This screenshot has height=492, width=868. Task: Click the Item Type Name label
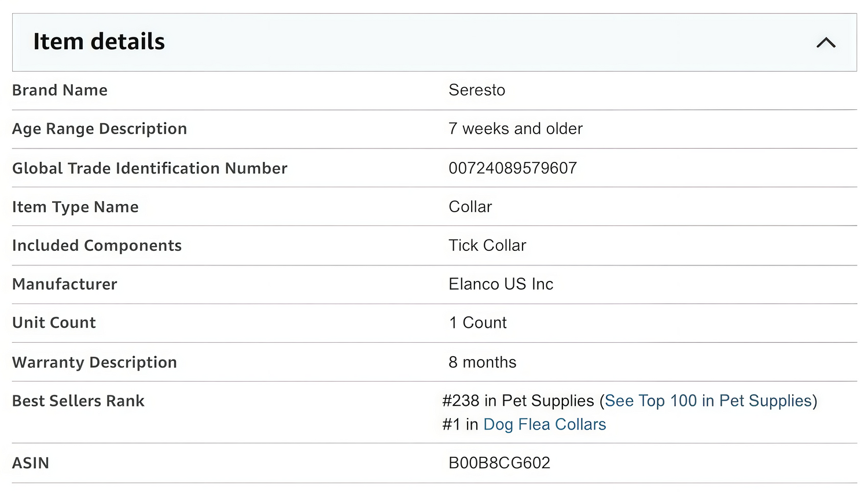click(x=75, y=207)
